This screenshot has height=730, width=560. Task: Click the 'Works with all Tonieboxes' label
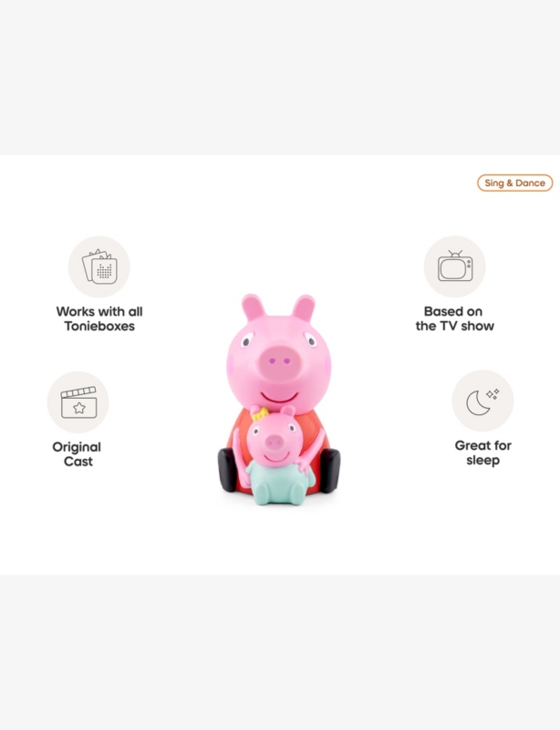click(x=99, y=318)
